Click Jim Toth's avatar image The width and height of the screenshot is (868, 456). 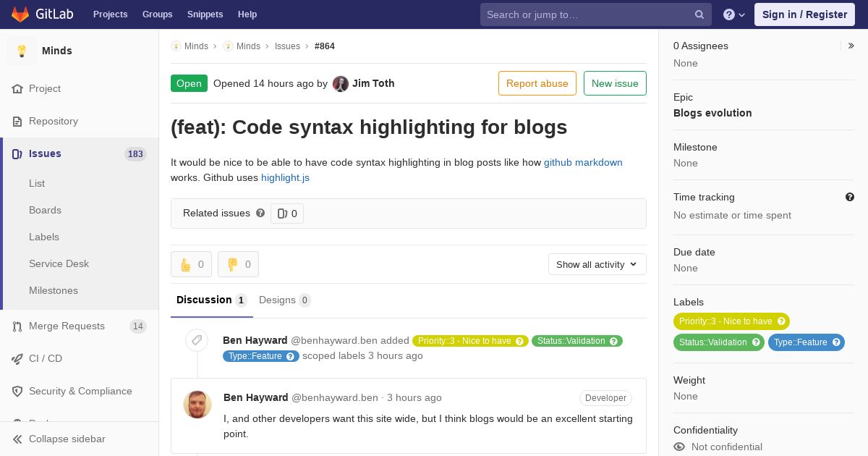341,83
